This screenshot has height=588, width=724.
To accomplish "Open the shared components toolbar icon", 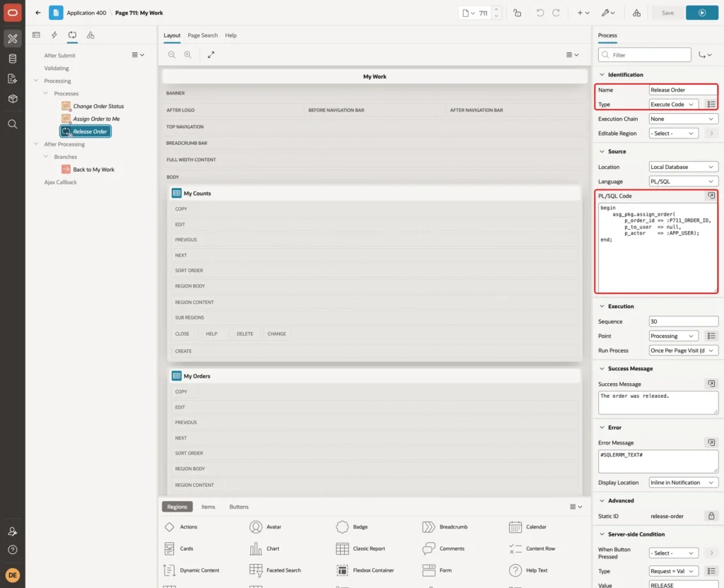I will (636, 13).
